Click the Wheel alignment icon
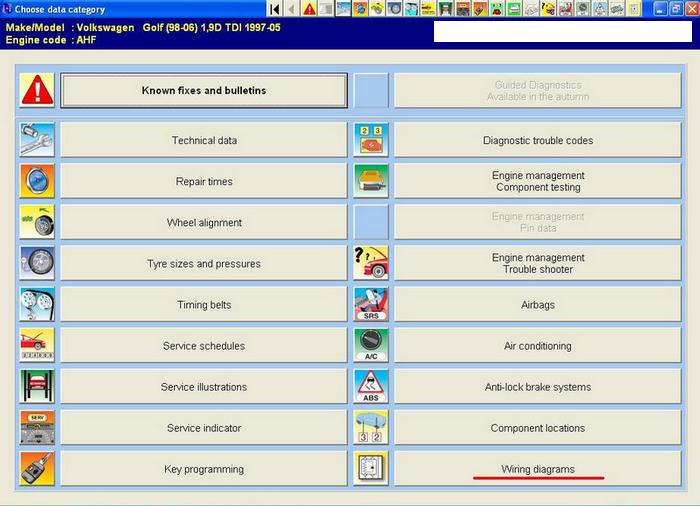The image size is (700, 506). (x=37, y=223)
